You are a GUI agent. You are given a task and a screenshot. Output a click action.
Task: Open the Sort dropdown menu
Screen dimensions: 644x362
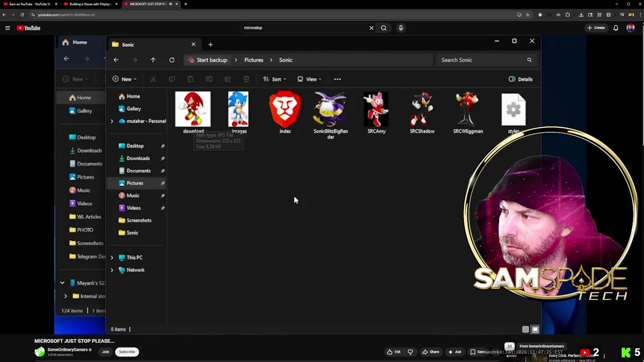point(275,79)
